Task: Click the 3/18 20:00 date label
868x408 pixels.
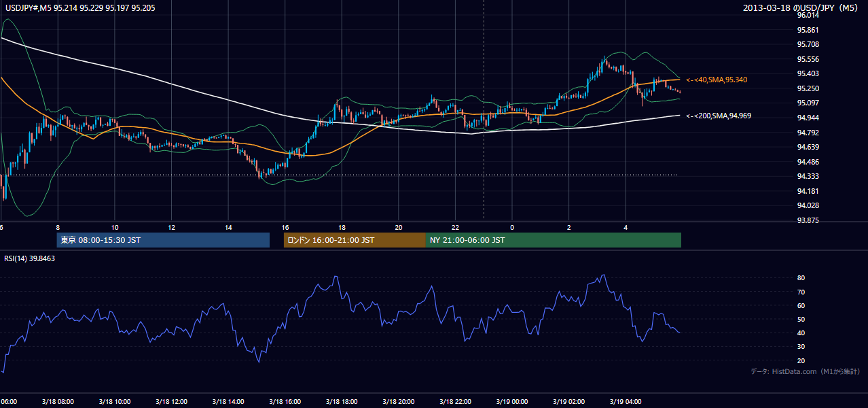Action: (x=399, y=402)
